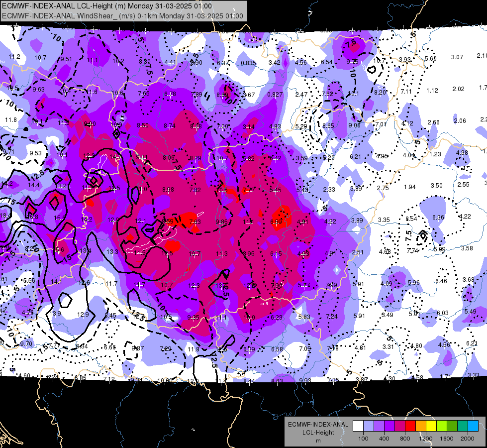Click the legend tick label 1600
The width and height of the screenshot is (487, 448).
click(447, 439)
